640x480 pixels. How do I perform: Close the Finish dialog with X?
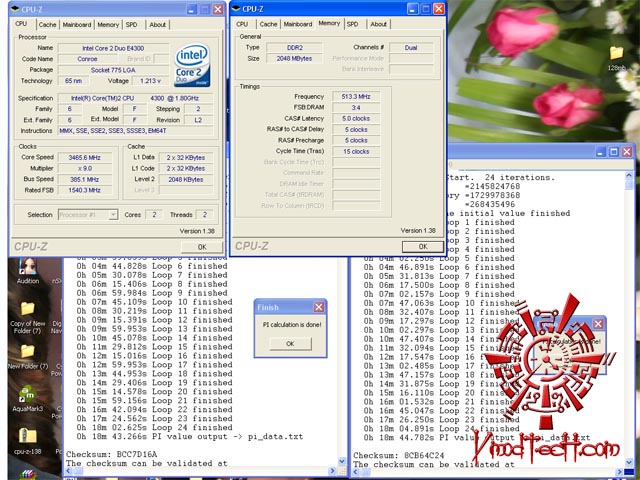click(319, 307)
